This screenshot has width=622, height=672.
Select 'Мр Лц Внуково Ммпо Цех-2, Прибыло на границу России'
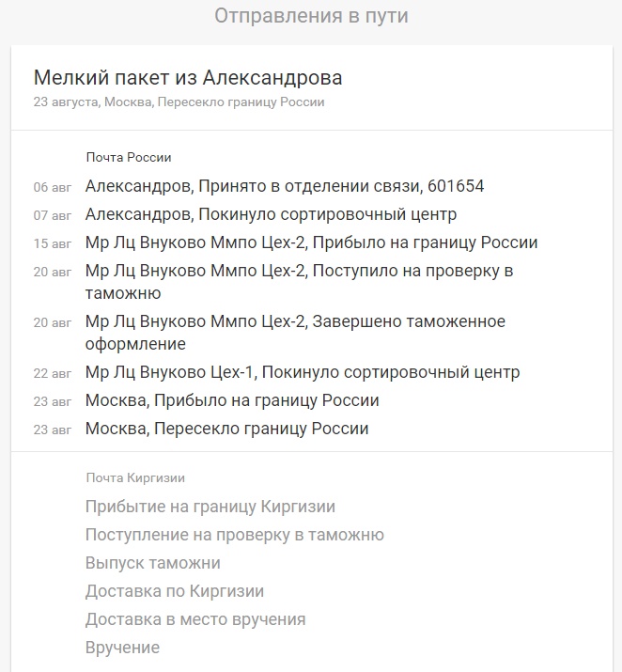pos(311,242)
